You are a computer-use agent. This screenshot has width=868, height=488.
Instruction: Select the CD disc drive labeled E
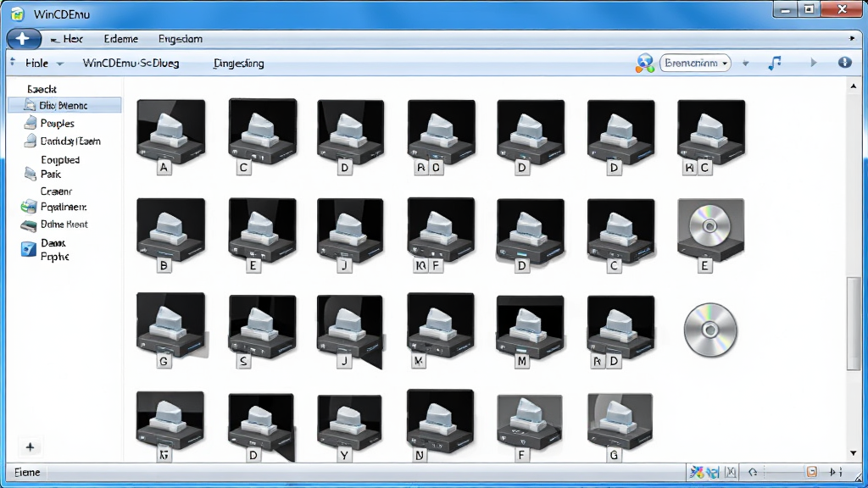711,236
